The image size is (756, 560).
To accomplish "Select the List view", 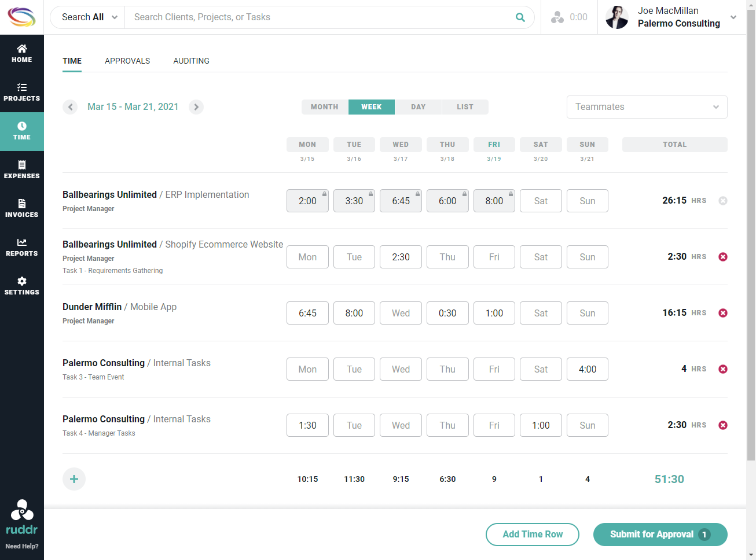I will (x=465, y=107).
